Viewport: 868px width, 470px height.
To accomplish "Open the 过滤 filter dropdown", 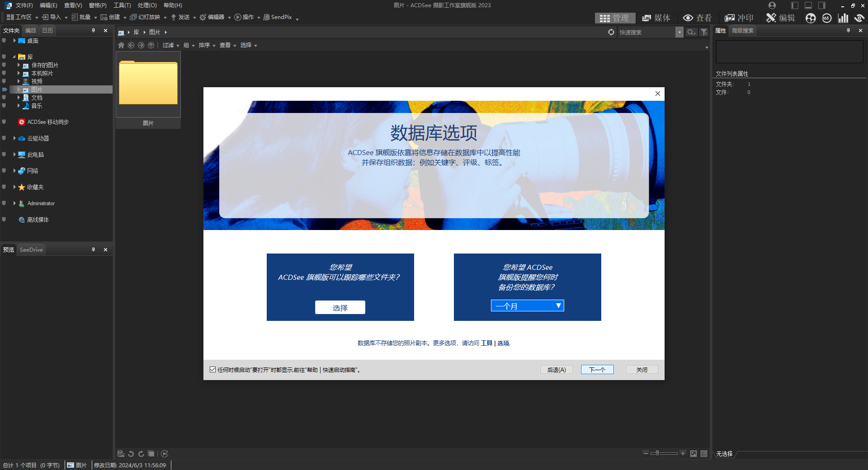I will 171,45.
